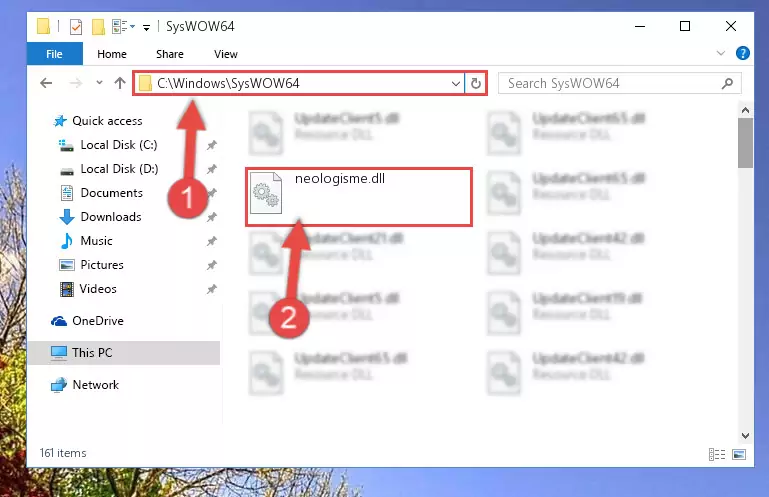
Task: Open the Help question mark icon
Action: 743,53
